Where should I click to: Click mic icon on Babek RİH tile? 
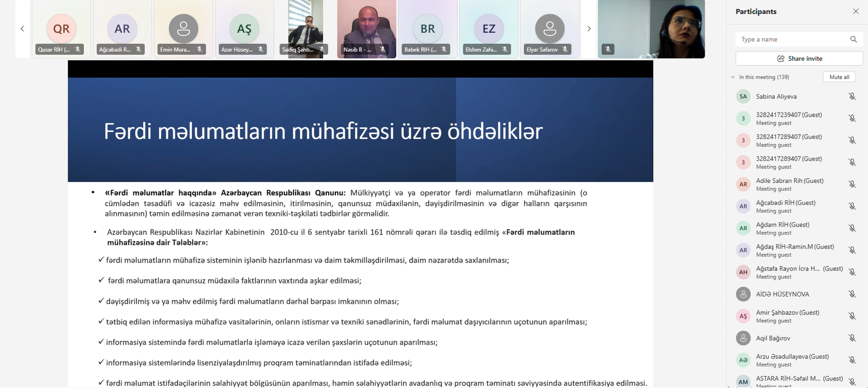point(444,49)
